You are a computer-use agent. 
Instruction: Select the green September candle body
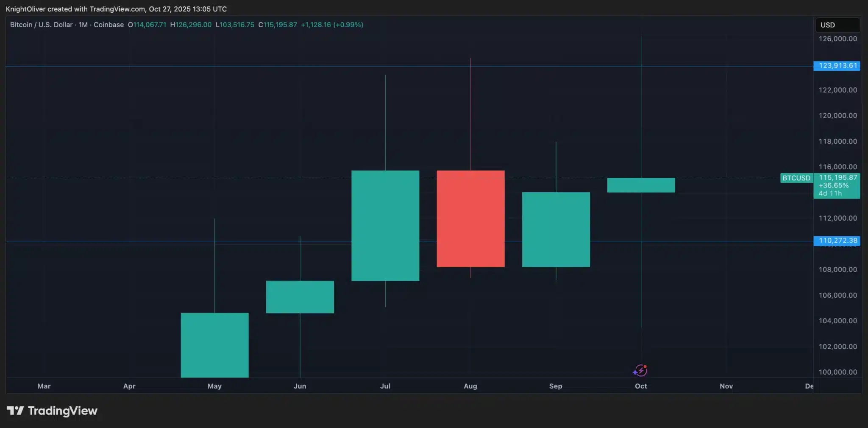pos(556,229)
